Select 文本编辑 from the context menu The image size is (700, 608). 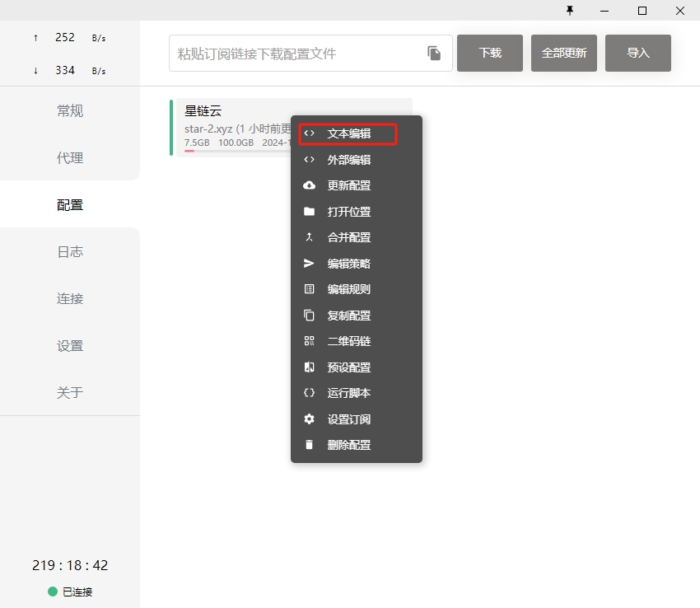click(348, 133)
